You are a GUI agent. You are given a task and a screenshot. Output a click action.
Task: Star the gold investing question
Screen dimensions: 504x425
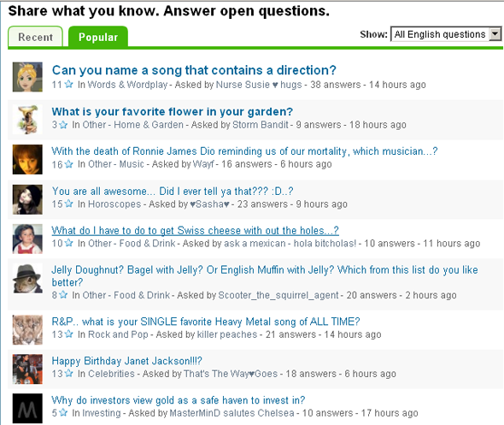coord(63,412)
